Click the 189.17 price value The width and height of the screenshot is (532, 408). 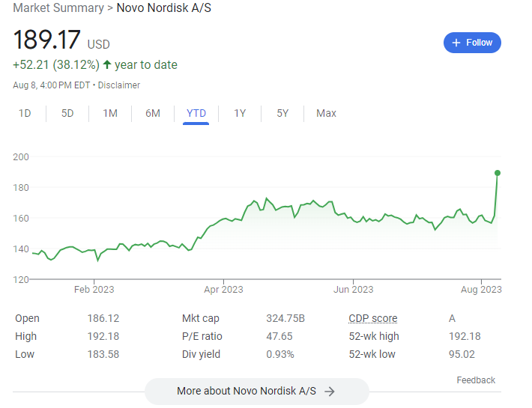(46, 40)
